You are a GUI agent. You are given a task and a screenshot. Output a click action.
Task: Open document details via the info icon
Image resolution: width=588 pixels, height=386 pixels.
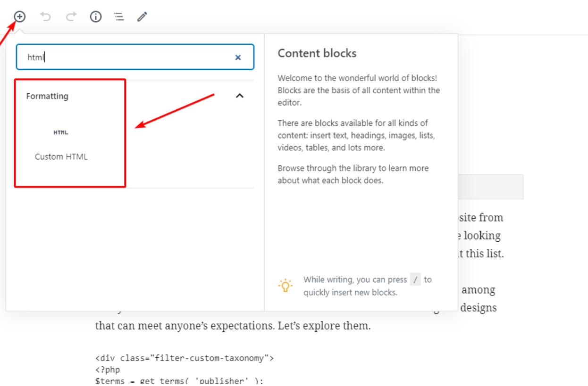click(x=95, y=16)
